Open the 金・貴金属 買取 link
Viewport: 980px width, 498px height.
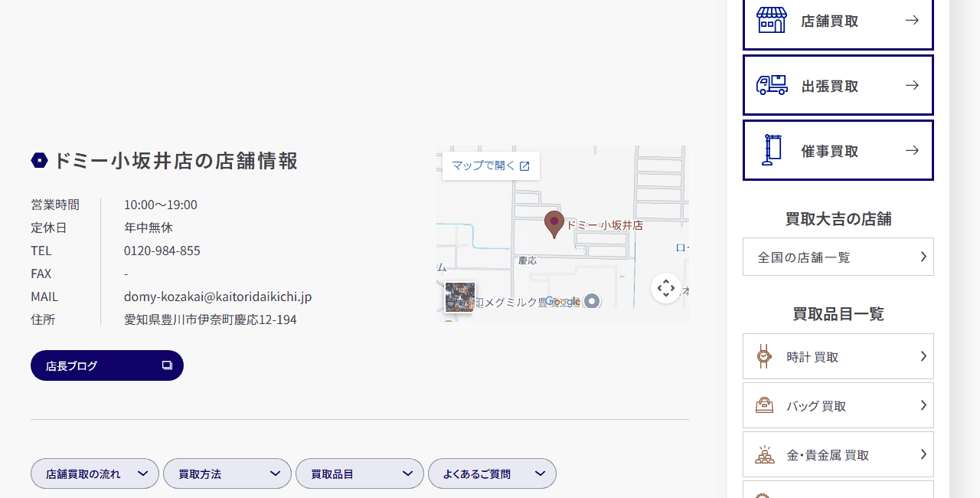pos(838,454)
